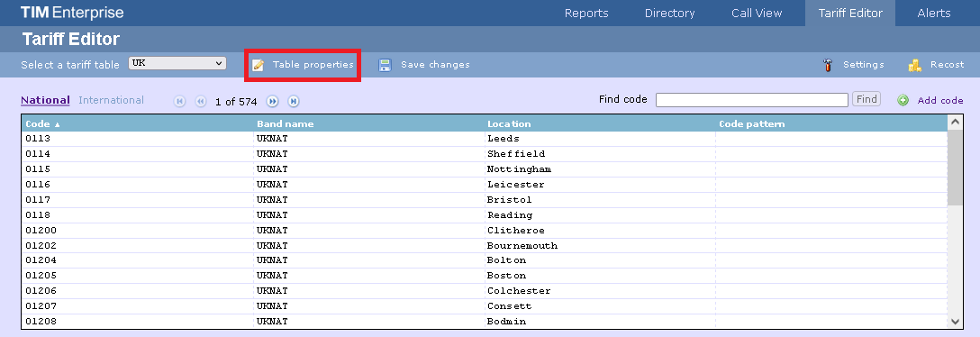Click the Bristol location cell

(600, 200)
